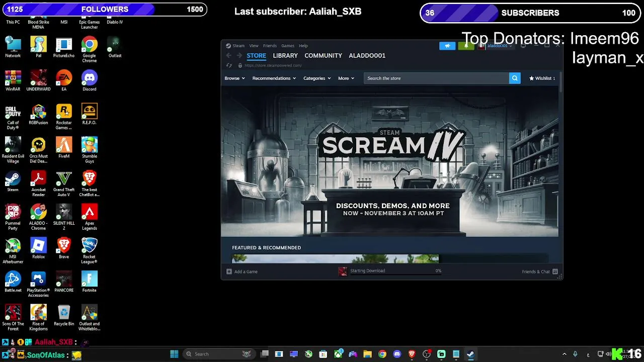Click the Steam announcements megaphone icon

pos(447,46)
